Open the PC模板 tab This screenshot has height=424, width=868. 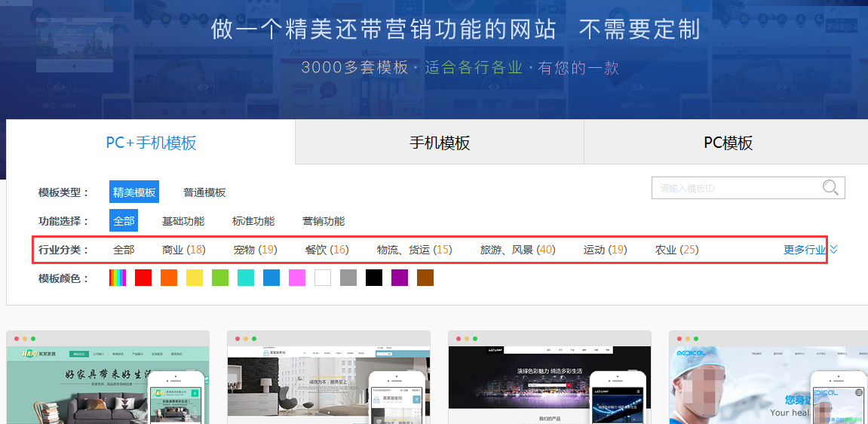pyautogui.click(x=728, y=143)
